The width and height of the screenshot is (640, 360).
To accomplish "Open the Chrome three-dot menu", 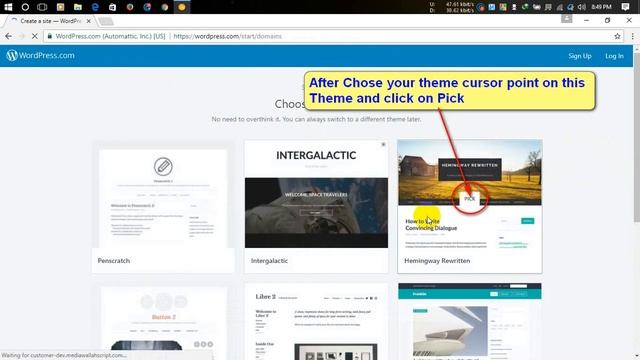I will pos(632,36).
